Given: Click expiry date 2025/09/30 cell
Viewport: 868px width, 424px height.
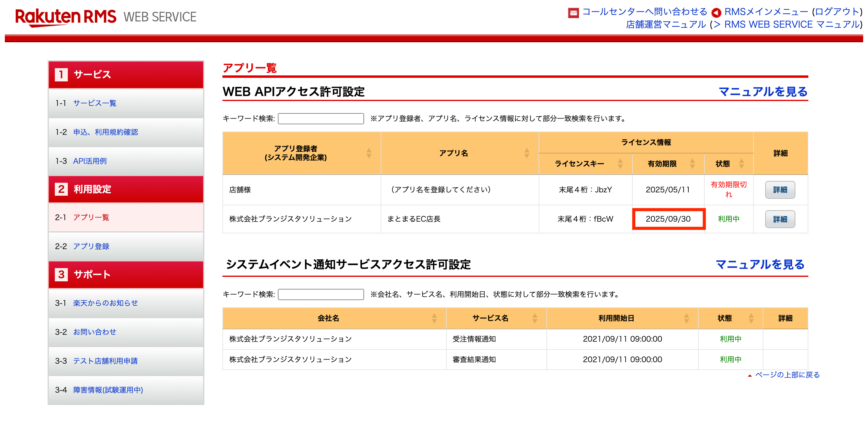Looking at the screenshot, I should point(668,219).
